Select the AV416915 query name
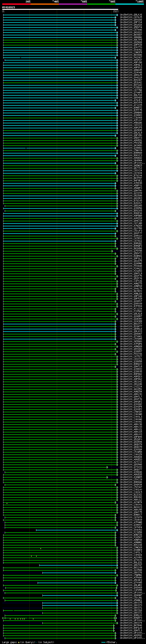The width and height of the screenshot is (146, 644). (x=8, y=7)
